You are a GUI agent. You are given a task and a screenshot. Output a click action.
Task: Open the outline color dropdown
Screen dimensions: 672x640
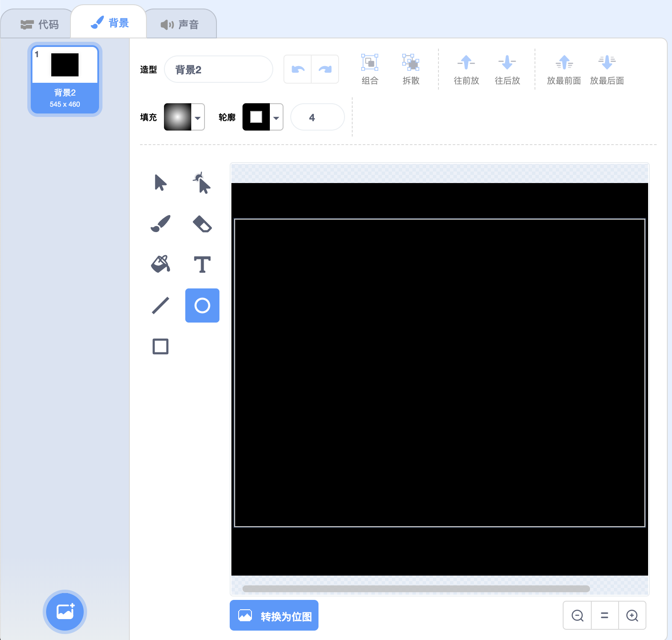click(x=276, y=117)
